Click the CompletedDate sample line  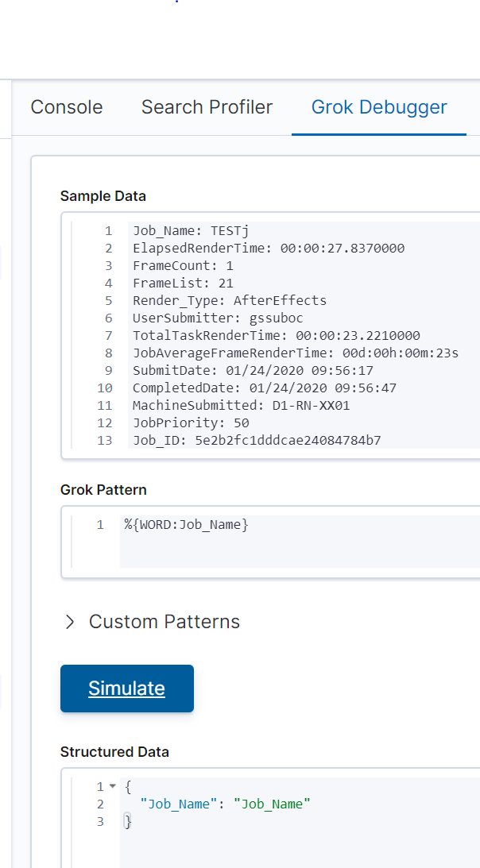pos(265,388)
